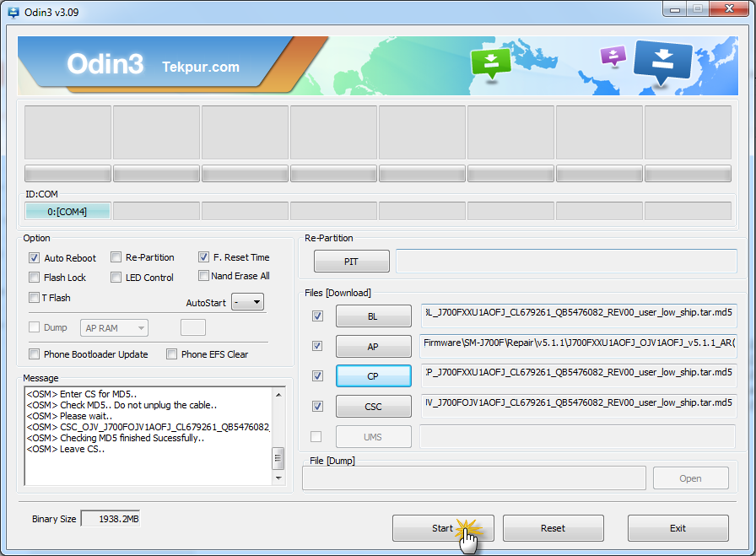Image resolution: width=756 pixels, height=556 pixels.
Task: Click the first device progress bar
Action: tap(67, 174)
